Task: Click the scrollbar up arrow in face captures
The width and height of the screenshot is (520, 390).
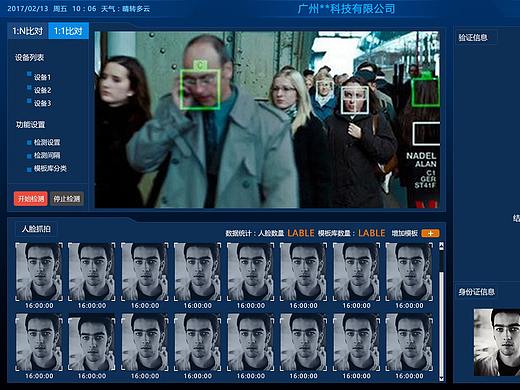Action: tap(441, 246)
